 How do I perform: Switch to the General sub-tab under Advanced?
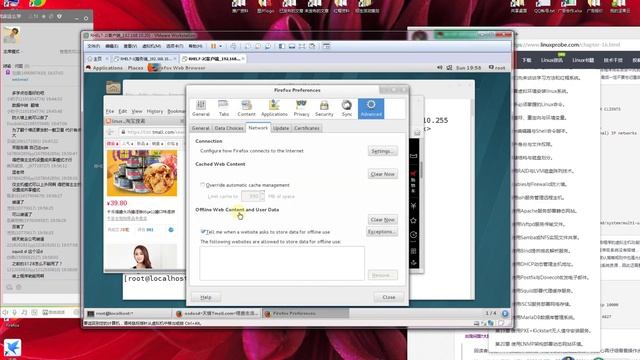200,128
